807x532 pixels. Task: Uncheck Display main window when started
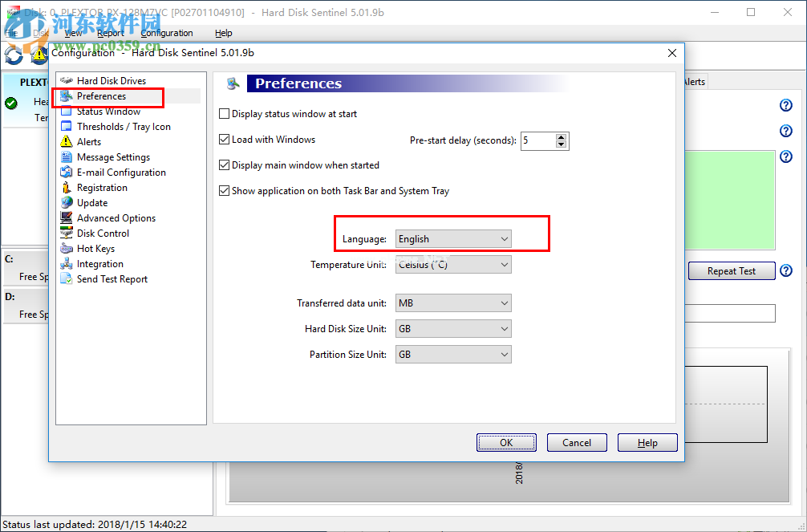coord(225,164)
